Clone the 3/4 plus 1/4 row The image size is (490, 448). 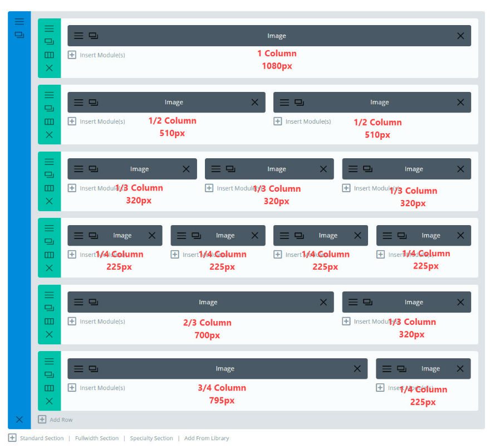49,374
